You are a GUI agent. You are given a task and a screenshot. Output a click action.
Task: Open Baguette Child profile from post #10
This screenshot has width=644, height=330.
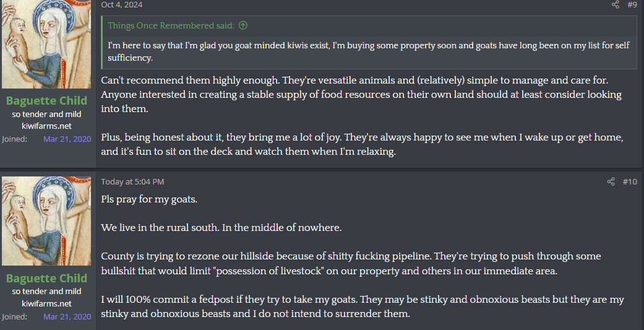click(46, 278)
